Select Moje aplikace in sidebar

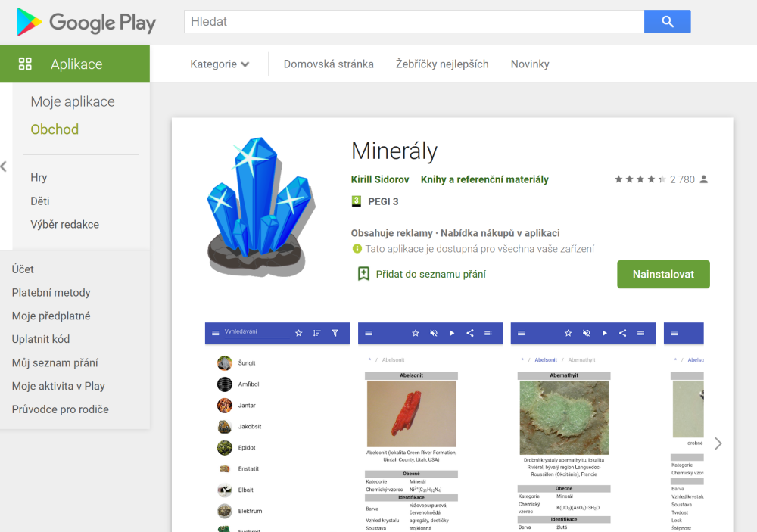click(73, 101)
